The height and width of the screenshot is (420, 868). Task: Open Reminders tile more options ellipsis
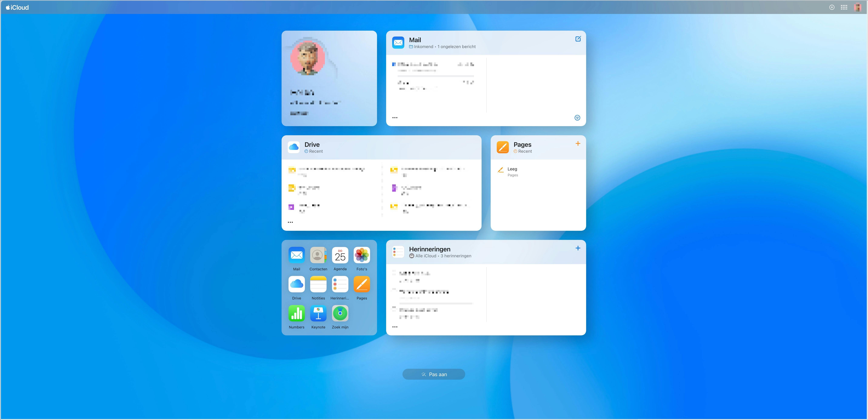(395, 327)
